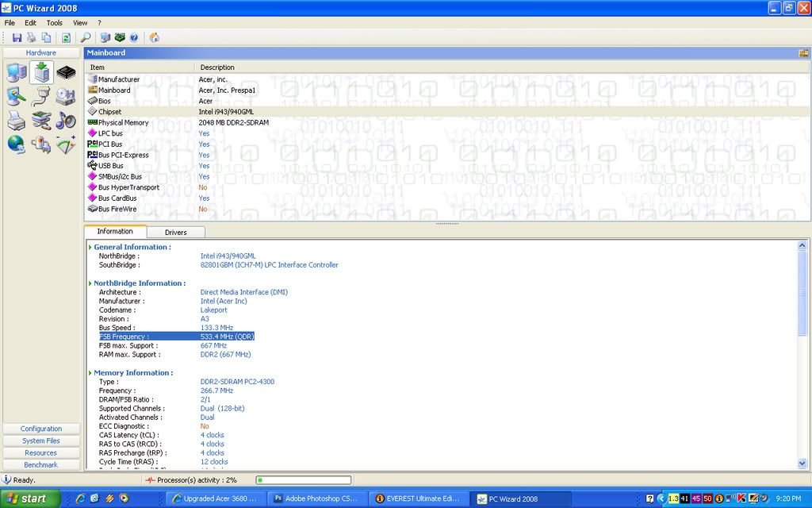Select the USB Bus row
The height and width of the screenshot is (508, 812).
coord(447,166)
